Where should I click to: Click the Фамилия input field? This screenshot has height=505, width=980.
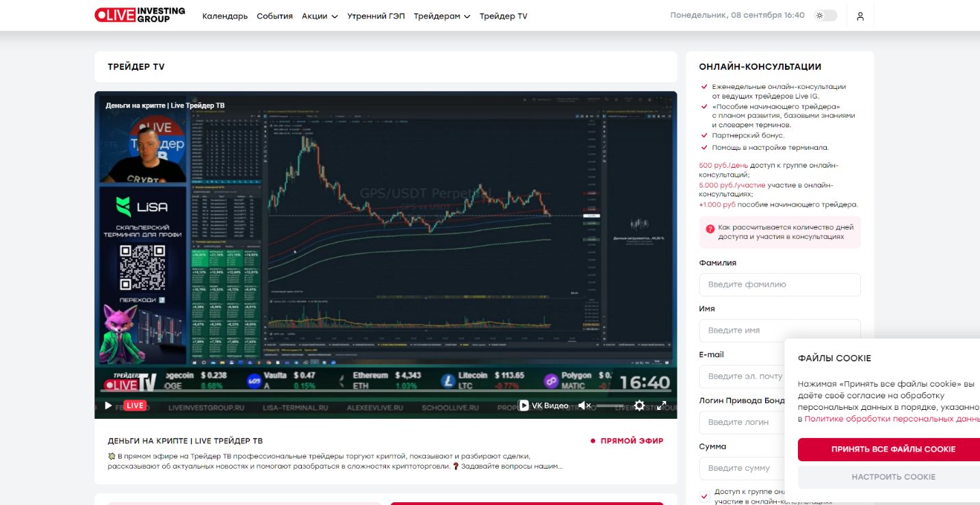(x=779, y=285)
